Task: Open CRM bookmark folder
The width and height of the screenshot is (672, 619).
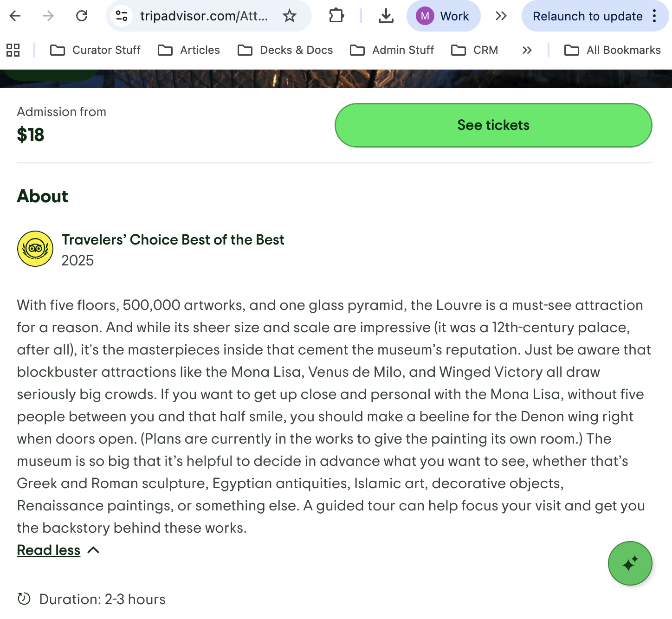Action: point(475,50)
